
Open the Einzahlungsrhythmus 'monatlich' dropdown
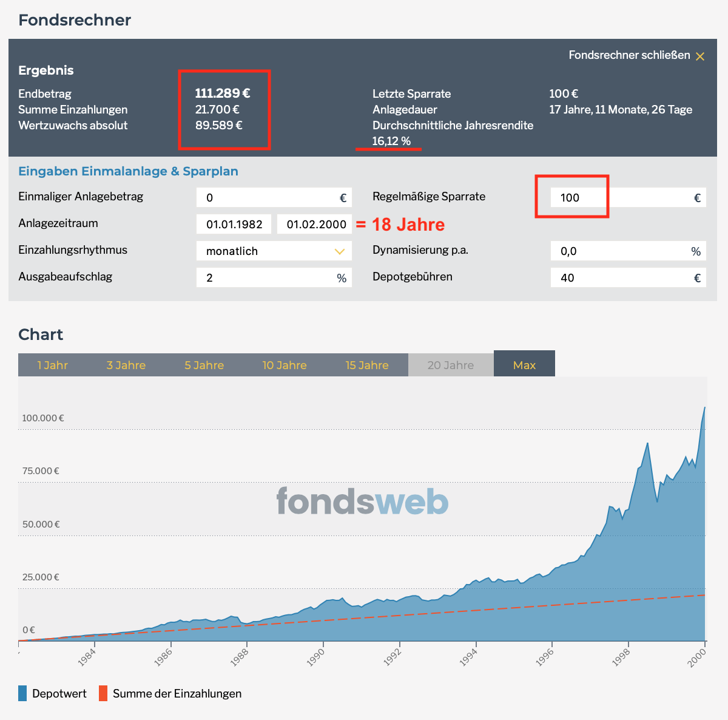274,251
